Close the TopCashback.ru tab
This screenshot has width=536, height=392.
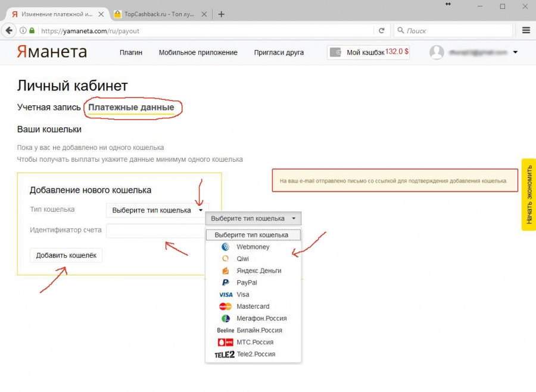(204, 14)
